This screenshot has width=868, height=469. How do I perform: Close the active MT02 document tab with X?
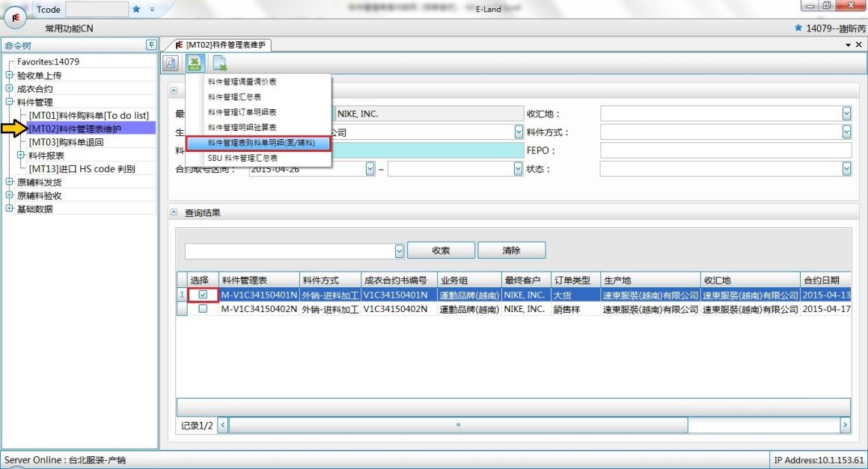(x=858, y=45)
